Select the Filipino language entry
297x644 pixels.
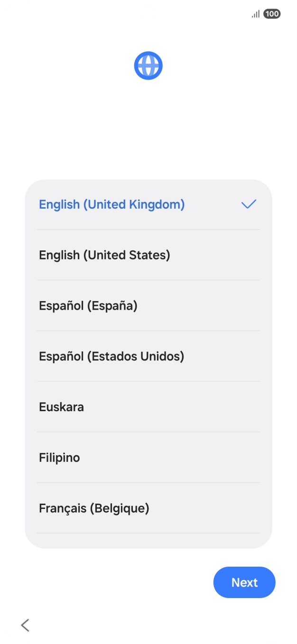(x=59, y=457)
